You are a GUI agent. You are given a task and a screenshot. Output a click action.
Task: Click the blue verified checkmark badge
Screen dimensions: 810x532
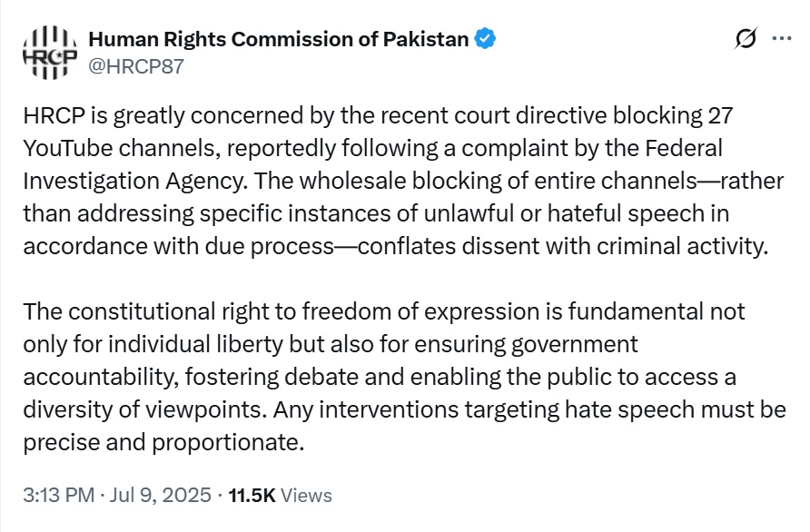[x=485, y=39]
